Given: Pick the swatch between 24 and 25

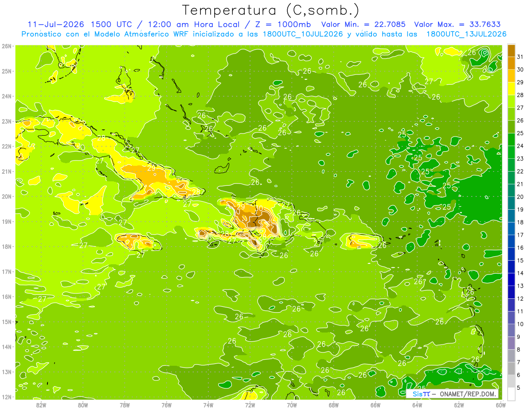Looking at the screenshot, I should coord(511,139).
